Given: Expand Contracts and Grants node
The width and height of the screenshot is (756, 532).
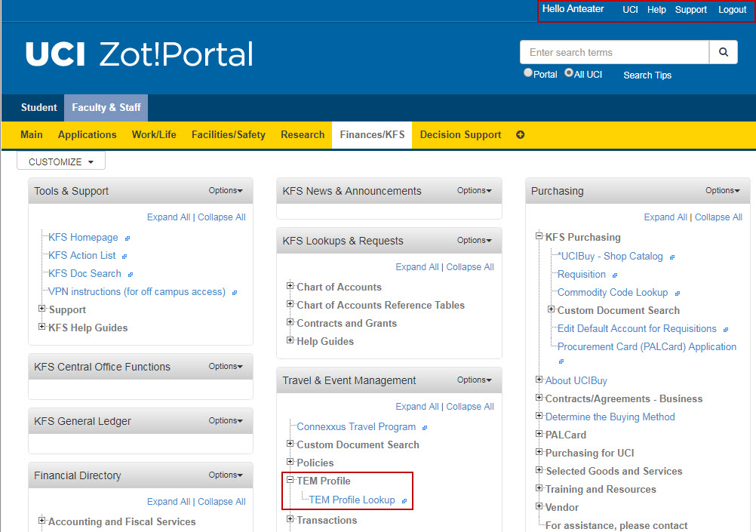Looking at the screenshot, I should (x=290, y=321).
